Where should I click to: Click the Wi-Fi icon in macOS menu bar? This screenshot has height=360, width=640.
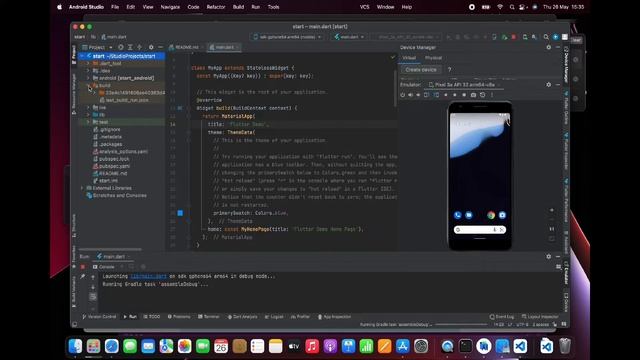pos(500,7)
